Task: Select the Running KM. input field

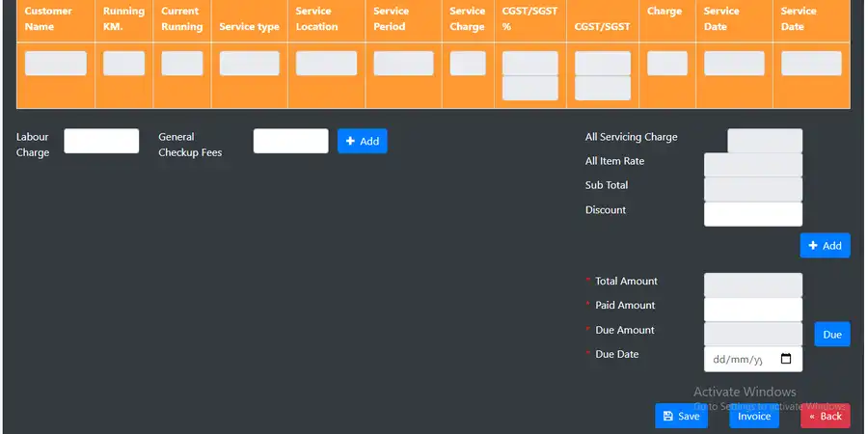Action: click(x=123, y=64)
